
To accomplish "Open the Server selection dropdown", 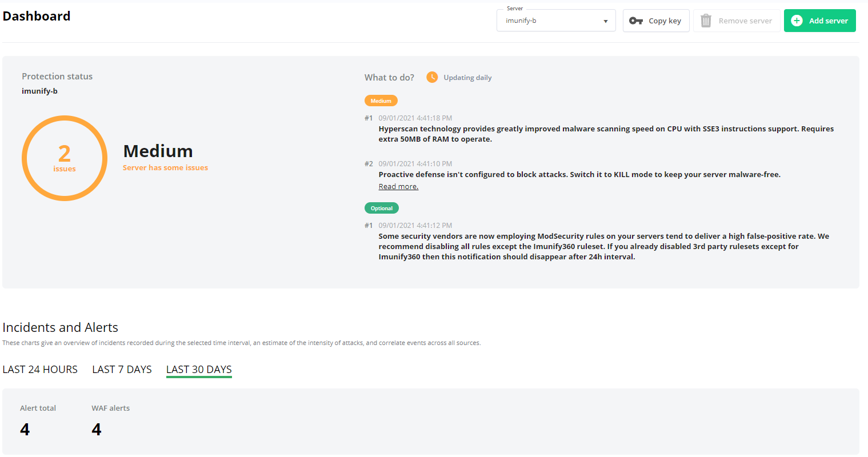I will (x=555, y=20).
